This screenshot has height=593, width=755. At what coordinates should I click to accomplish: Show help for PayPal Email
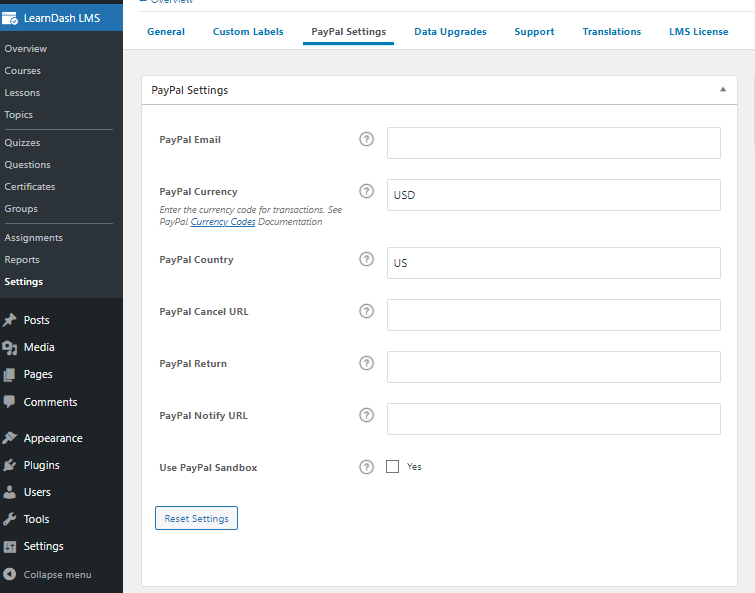(x=366, y=140)
